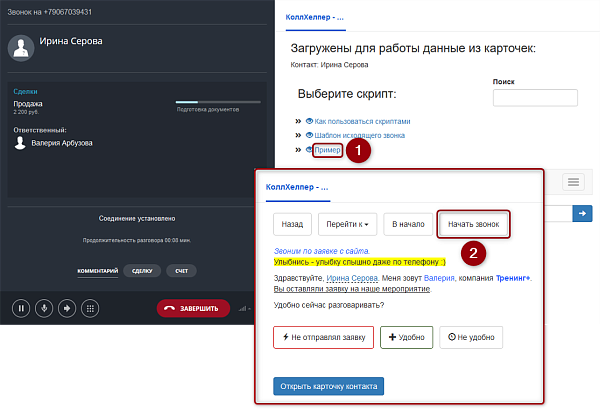Open the 'Пример' script link
The height and width of the screenshot is (410, 600).
pyautogui.click(x=327, y=150)
